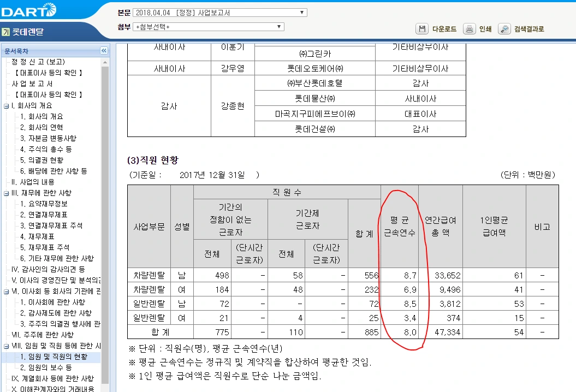This screenshot has height=392, width=576.
Task: Collapse the VIII. 임원 및 직원 node
Action: coord(6,347)
